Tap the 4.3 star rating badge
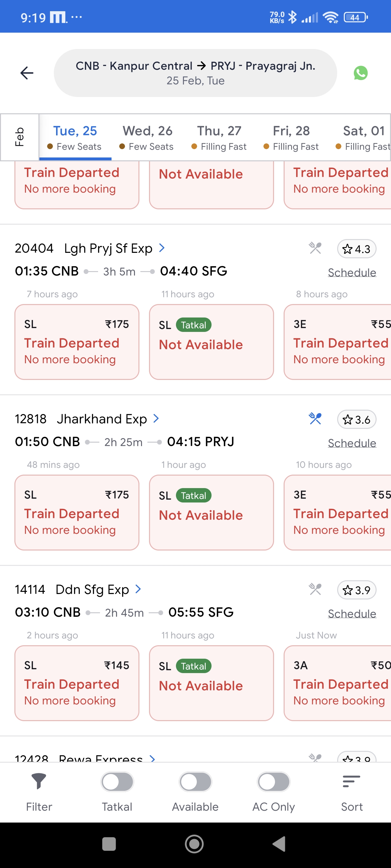 point(356,249)
